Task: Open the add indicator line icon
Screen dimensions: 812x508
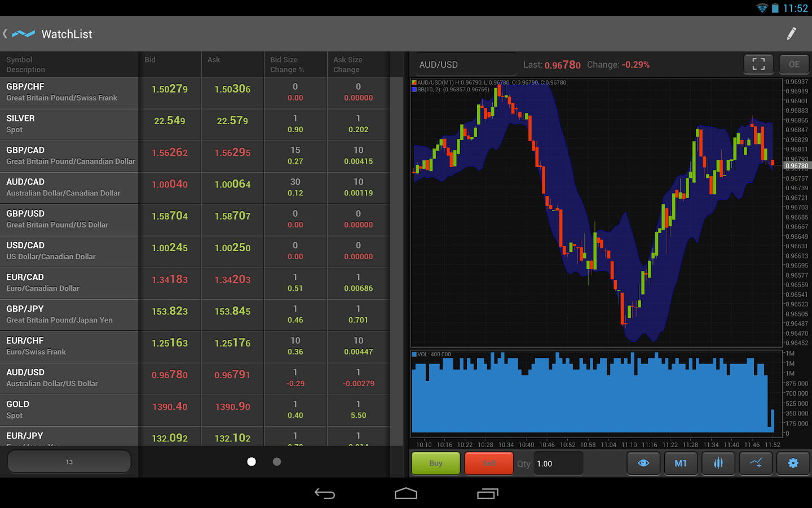Action: [756, 463]
